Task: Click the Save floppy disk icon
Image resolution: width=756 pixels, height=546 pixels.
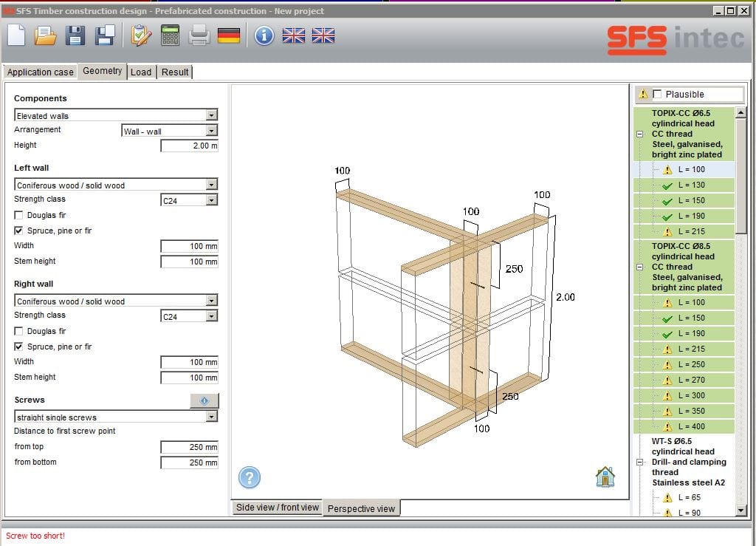Action: [x=75, y=35]
